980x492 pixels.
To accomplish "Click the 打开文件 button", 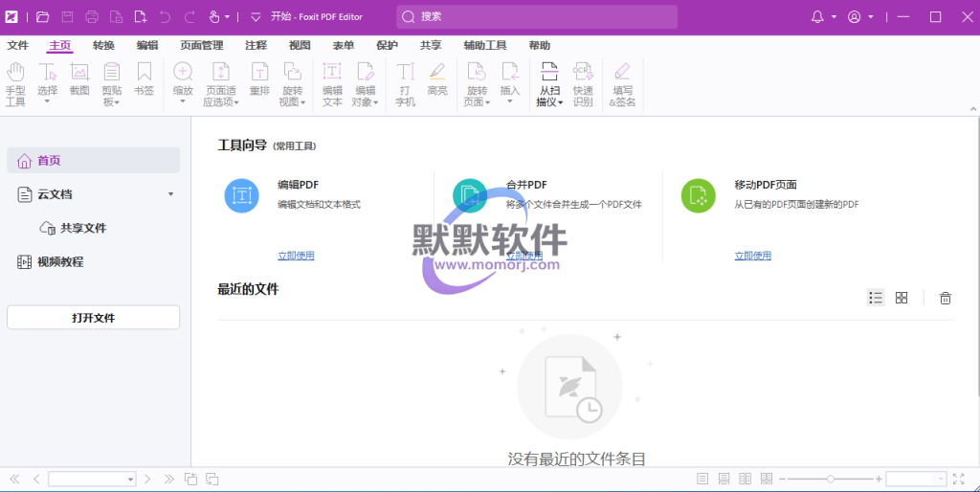I will click(x=93, y=318).
